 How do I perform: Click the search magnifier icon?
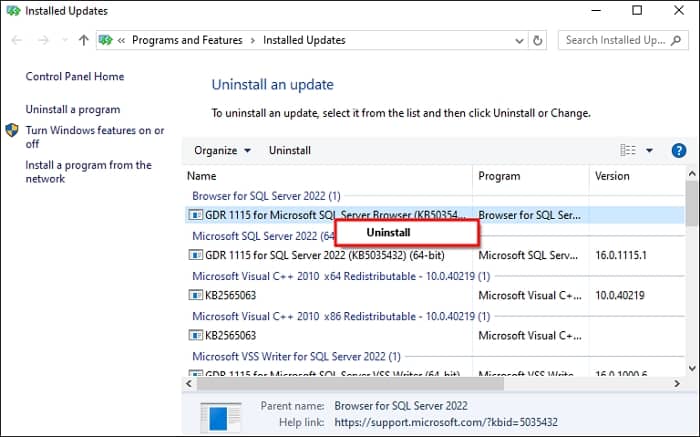pos(676,40)
